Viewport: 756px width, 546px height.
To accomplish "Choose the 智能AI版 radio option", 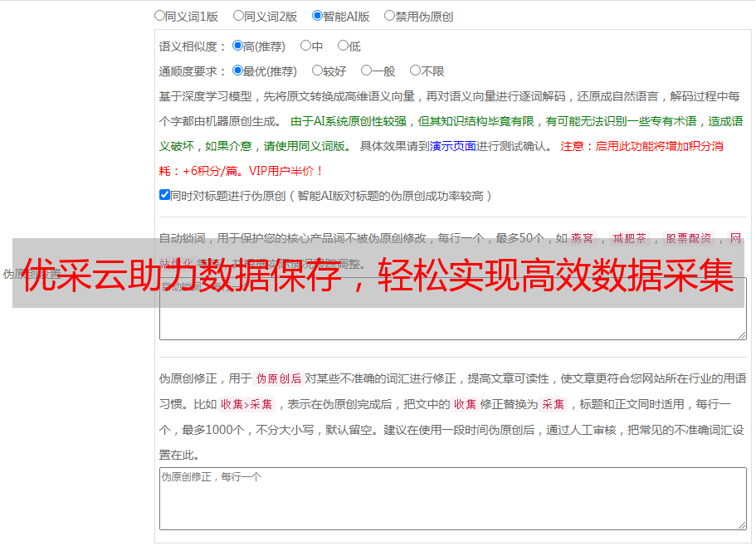I will tap(317, 16).
